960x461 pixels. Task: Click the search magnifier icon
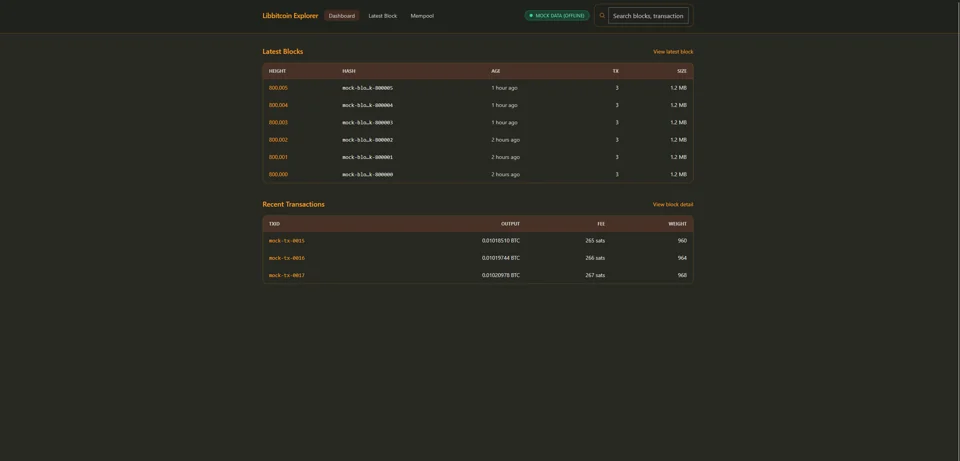point(602,16)
